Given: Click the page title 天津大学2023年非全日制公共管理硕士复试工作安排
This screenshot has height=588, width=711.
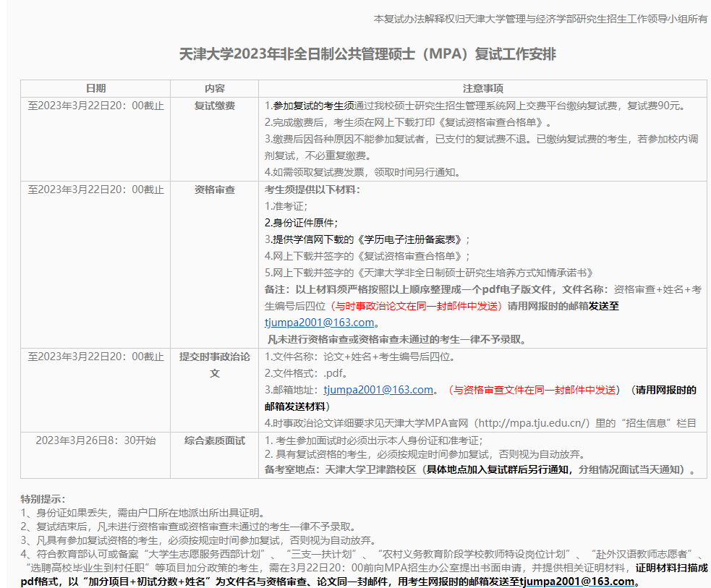Looking at the screenshot, I should (x=367, y=55).
